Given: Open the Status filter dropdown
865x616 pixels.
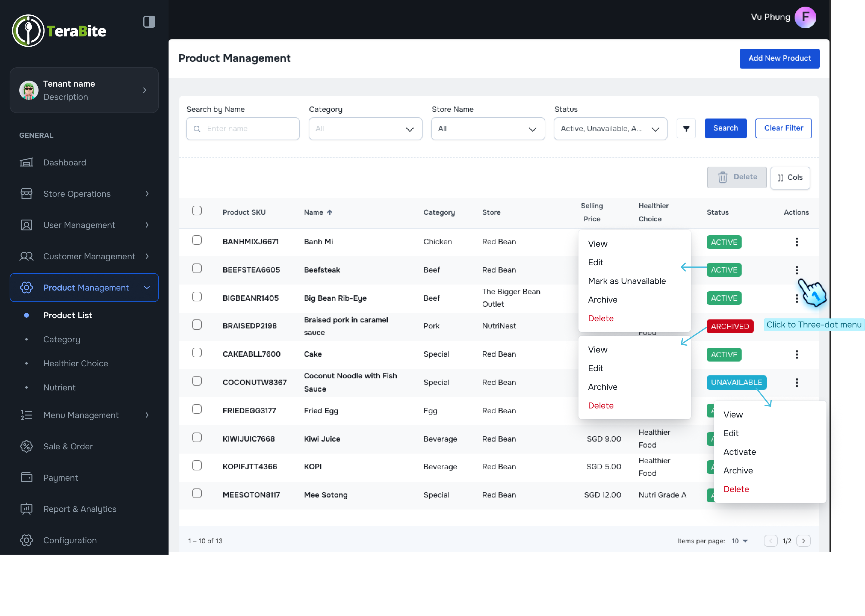Looking at the screenshot, I should pyautogui.click(x=610, y=129).
